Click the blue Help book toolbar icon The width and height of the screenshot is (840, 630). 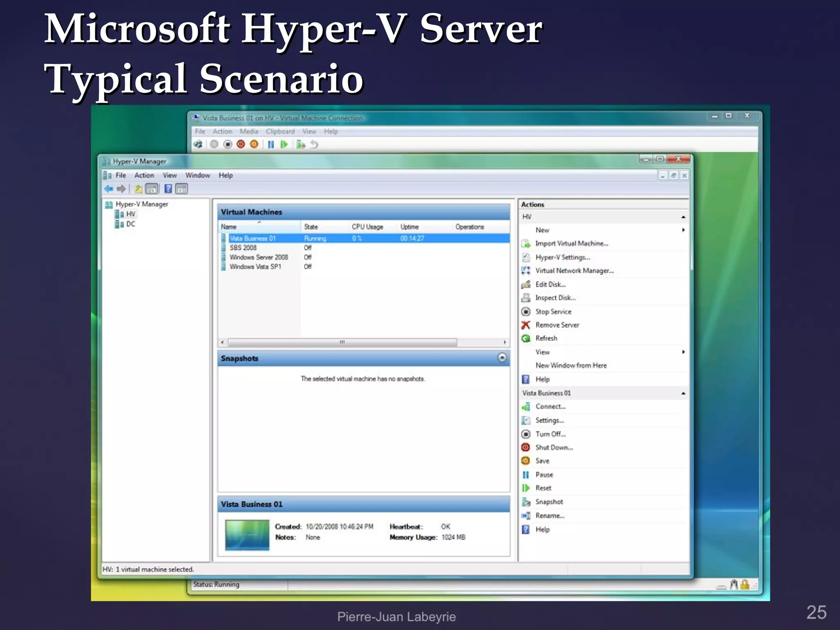[x=168, y=189]
